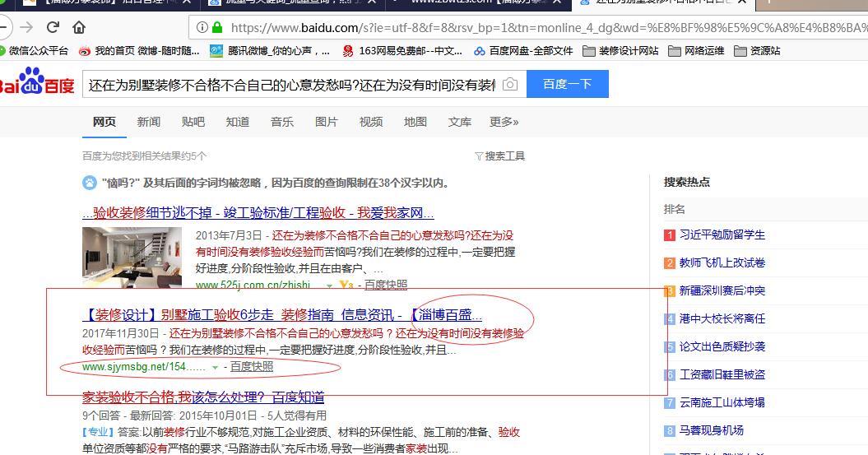Expand the arrow beside www.sjymsbg.net URL

point(215,368)
